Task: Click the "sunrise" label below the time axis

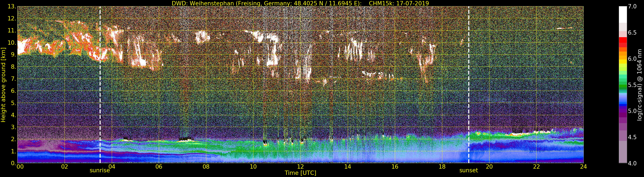Action: 100,171
